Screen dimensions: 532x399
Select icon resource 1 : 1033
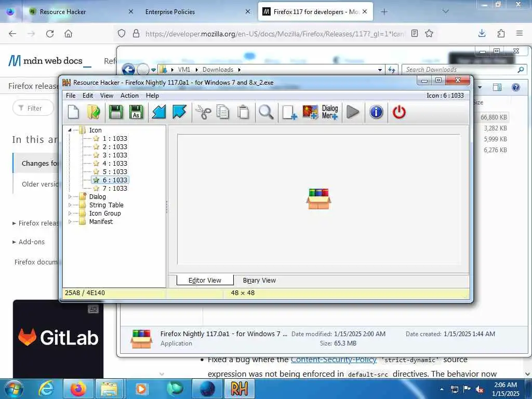115,138
